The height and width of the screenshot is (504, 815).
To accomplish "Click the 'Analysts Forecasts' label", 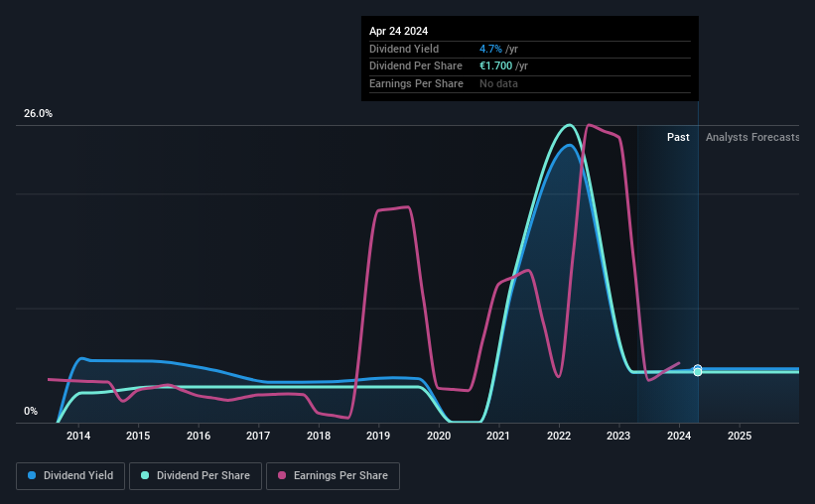I will point(752,137).
